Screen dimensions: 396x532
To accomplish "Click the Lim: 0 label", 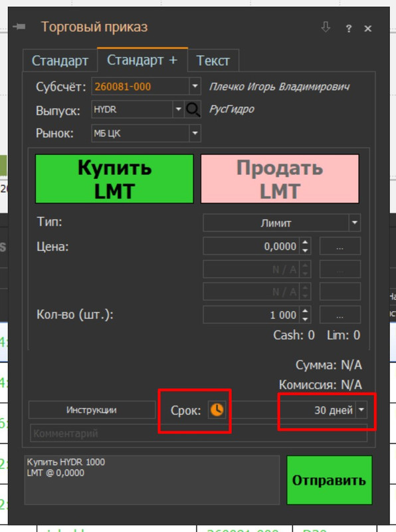I will pos(344,335).
